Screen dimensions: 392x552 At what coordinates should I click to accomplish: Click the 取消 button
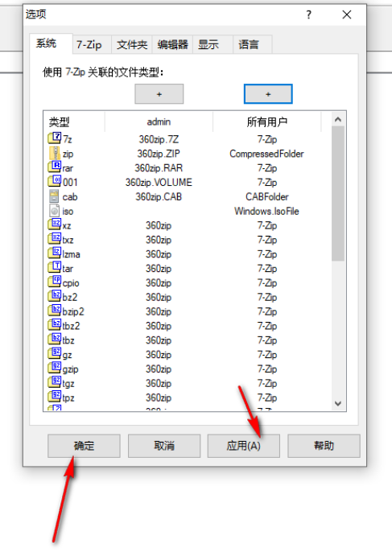click(x=164, y=446)
